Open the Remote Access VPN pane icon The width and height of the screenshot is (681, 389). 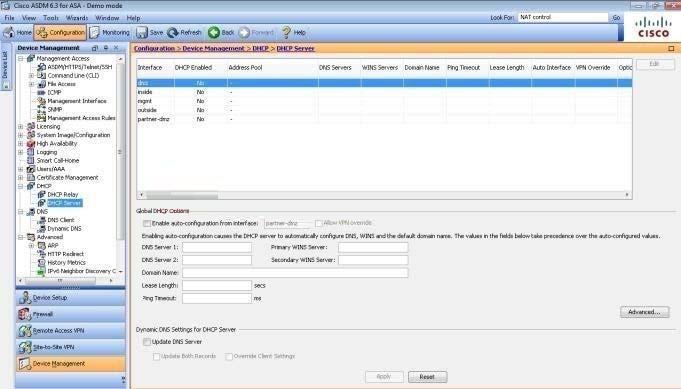coord(25,331)
